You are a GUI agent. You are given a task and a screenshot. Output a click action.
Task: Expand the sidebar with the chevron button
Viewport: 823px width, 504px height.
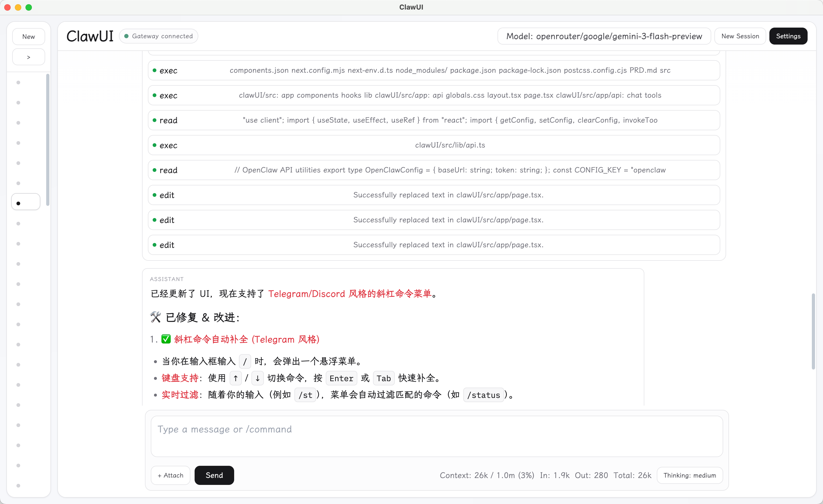pyautogui.click(x=28, y=57)
